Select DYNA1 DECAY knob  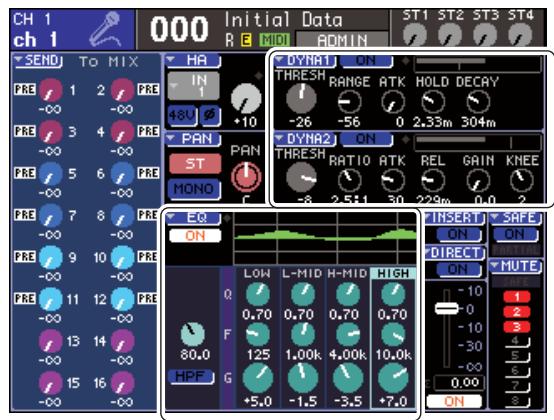pyautogui.click(x=478, y=101)
